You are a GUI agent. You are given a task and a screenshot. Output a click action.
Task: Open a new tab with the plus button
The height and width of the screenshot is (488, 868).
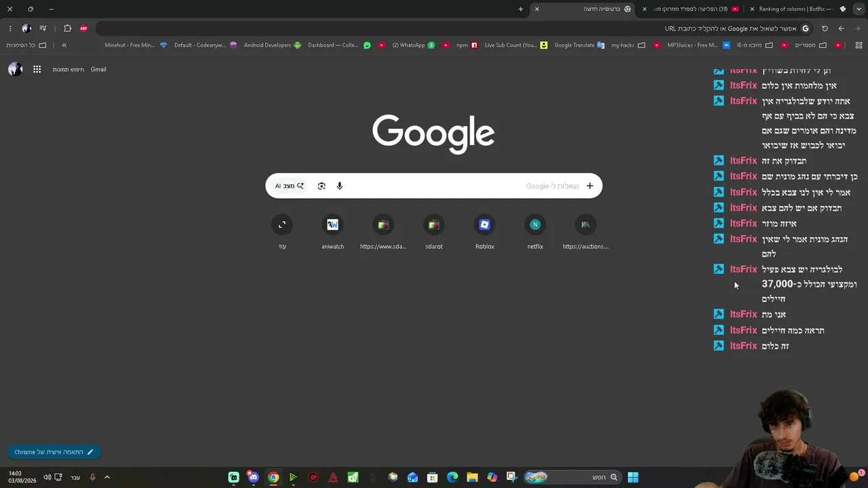coord(521,9)
